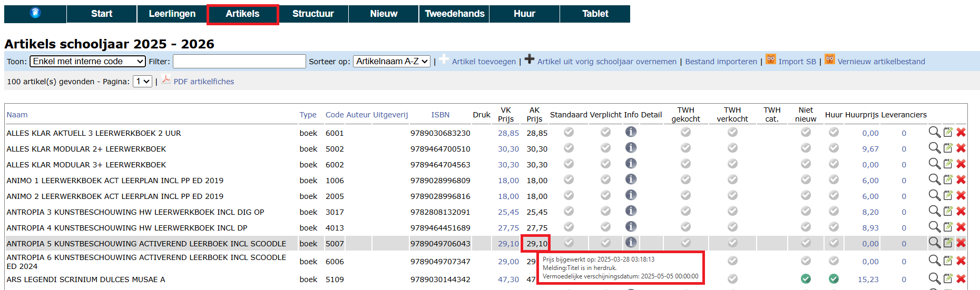Sort by the Naam column header
The image size is (980, 290).
click(x=17, y=115)
